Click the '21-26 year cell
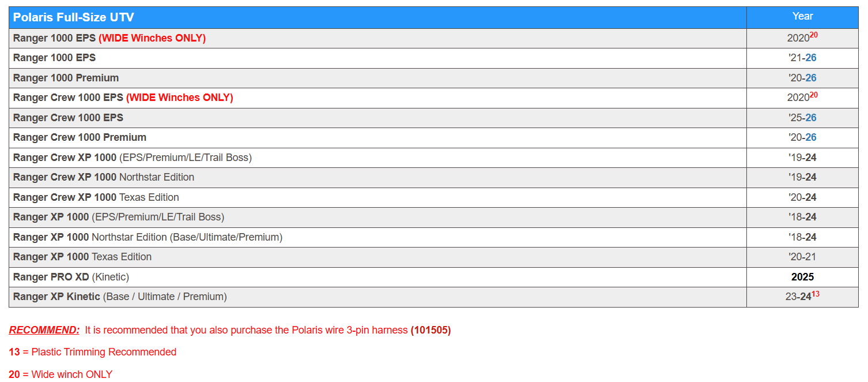 click(802, 58)
